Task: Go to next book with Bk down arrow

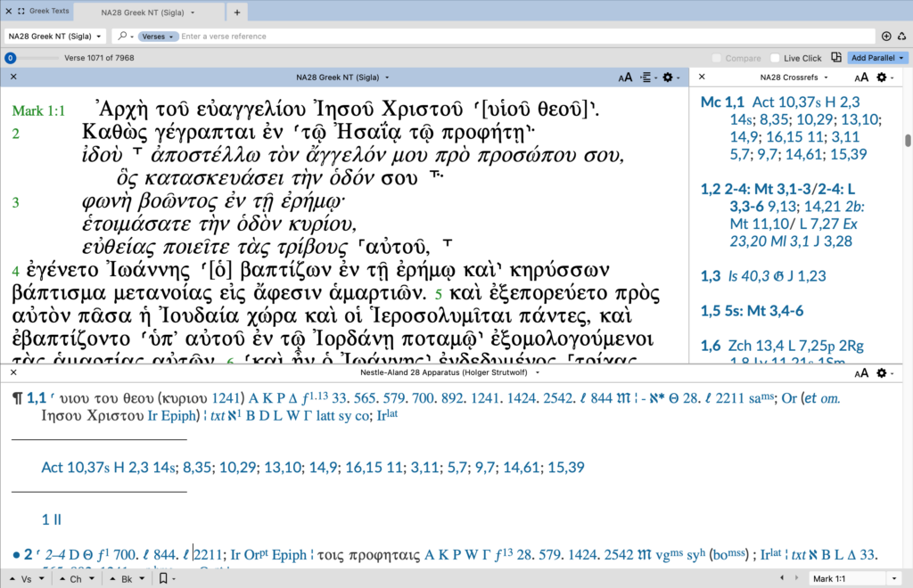Action: [142, 579]
